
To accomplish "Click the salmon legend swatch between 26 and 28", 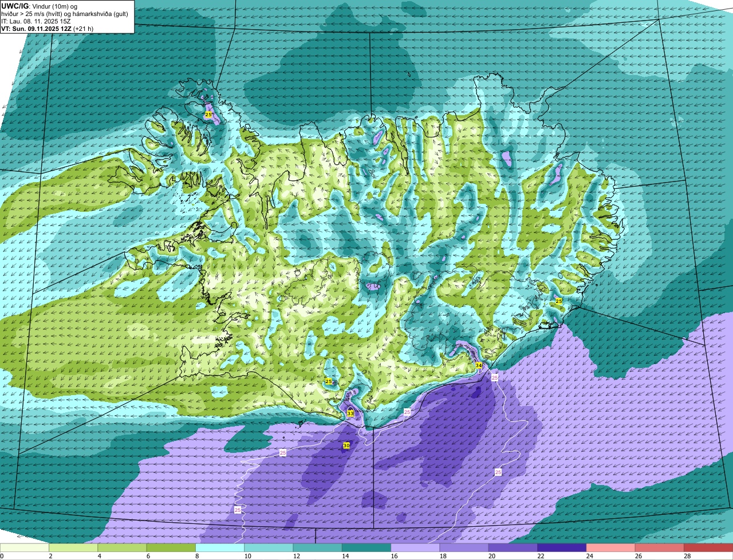I will click(x=659, y=548).
